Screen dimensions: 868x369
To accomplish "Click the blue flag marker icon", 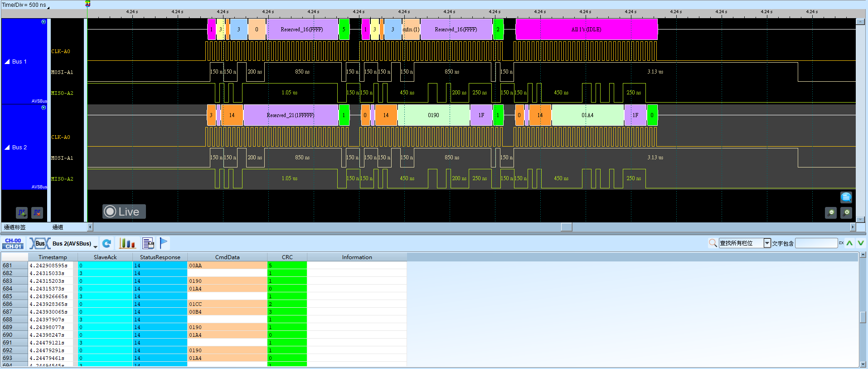I will (x=164, y=243).
